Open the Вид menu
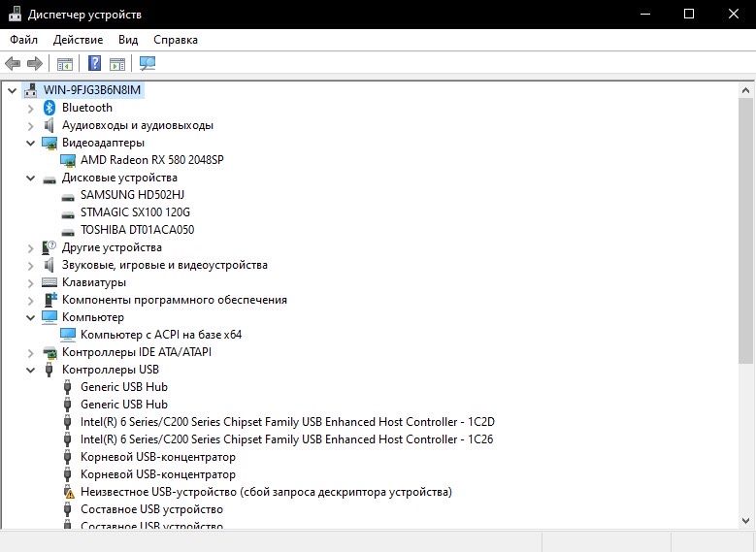This screenshot has height=552, width=756. coord(128,40)
